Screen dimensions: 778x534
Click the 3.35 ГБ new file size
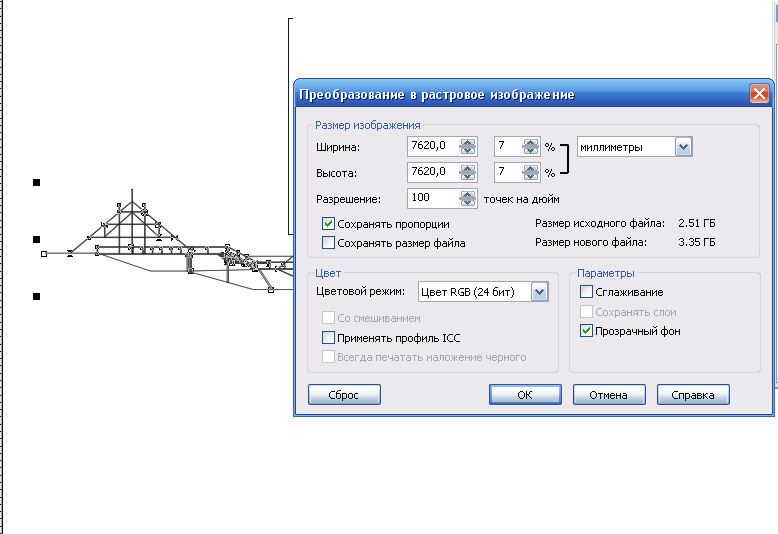coord(697,242)
